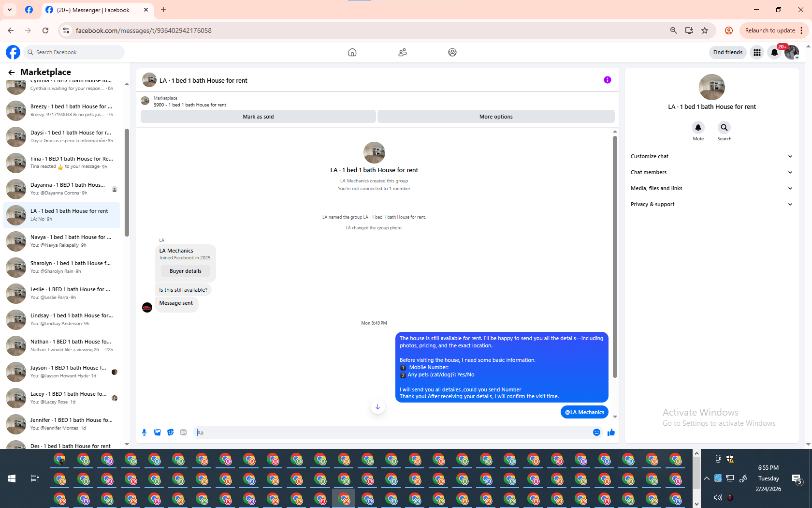This screenshot has height=508, width=812.
Task: Expand the Customize chat section
Action: pyautogui.click(x=711, y=156)
